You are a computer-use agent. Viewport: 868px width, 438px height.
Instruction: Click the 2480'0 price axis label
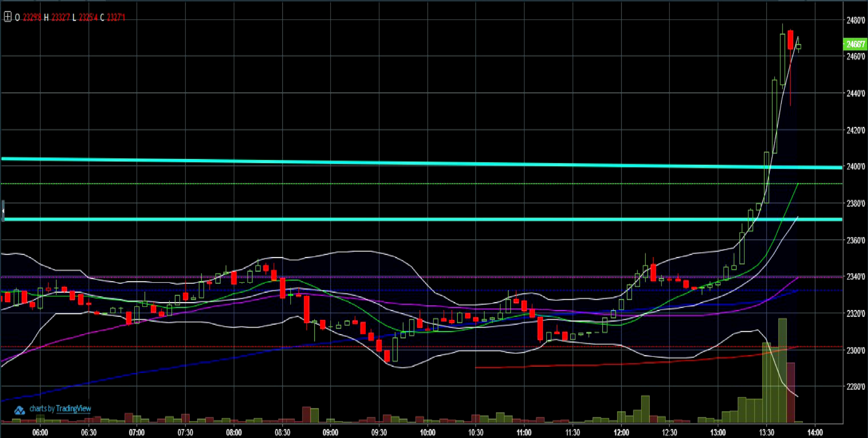(856, 20)
